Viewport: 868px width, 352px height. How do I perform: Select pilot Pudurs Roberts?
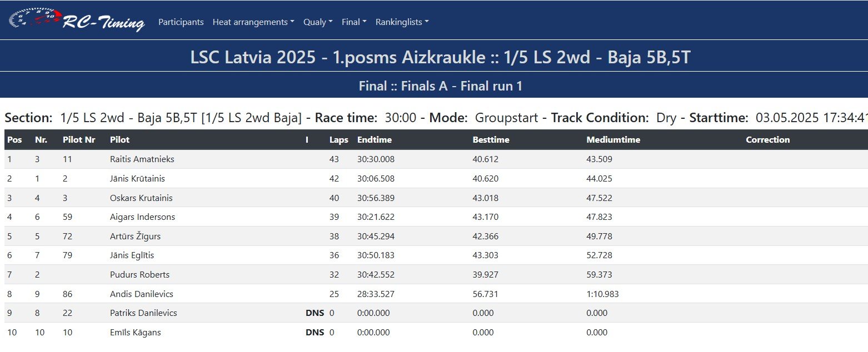point(140,275)
